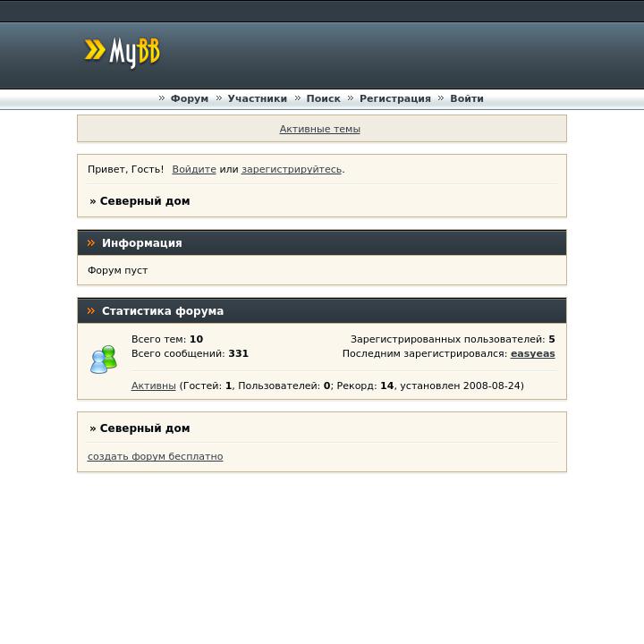
Task: Click the Информация section header
Action: tap(322, 243)
